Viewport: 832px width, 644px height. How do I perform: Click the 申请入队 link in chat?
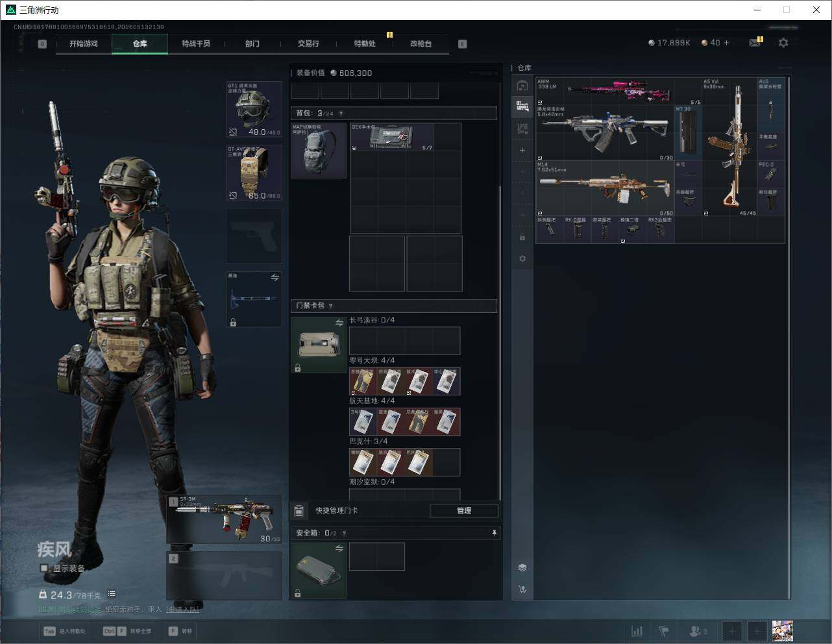[x=182, y=609]
